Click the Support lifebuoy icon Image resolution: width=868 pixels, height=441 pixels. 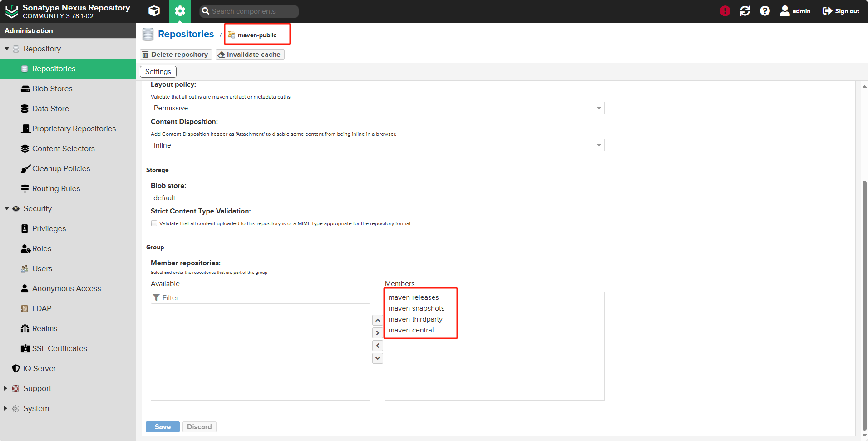[x=16, y=388]
